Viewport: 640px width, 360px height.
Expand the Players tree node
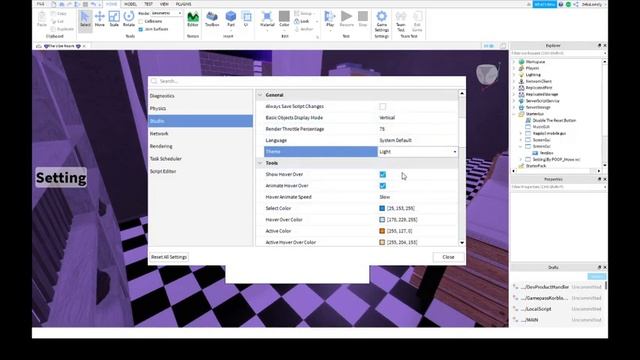[514, 68]
